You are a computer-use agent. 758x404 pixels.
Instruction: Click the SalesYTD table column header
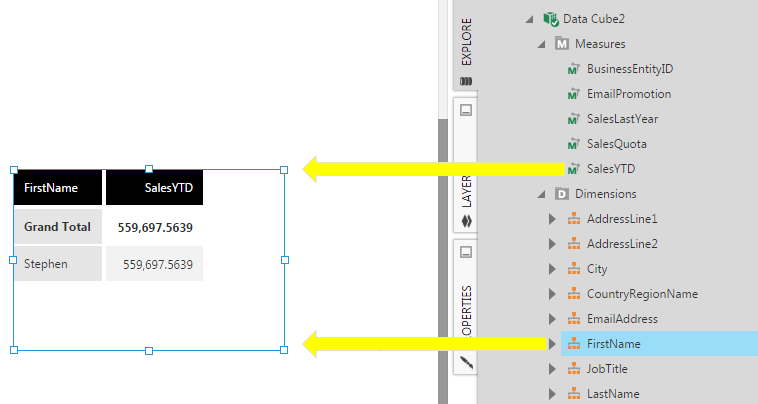154,188
